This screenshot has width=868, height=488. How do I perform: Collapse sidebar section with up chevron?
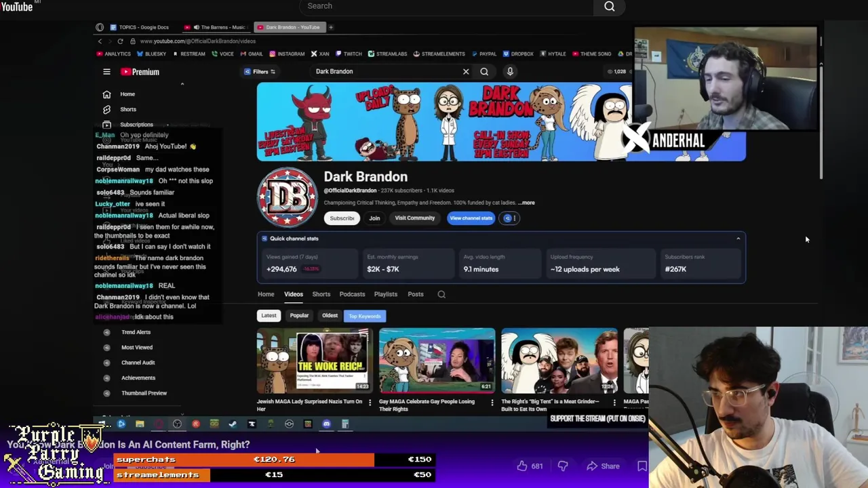pos(182,84)
